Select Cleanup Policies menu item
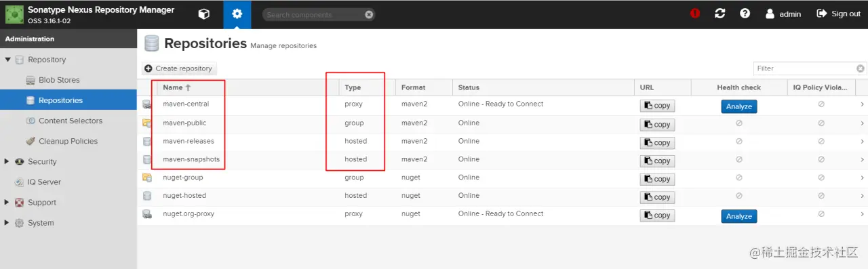The width and height of the screenshot is (868, 269). pyautogui.click(x=68, y=141)
